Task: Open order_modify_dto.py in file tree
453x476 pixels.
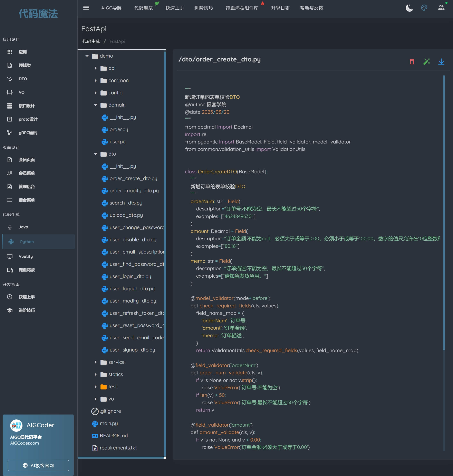Action: [x=134, y=191]
